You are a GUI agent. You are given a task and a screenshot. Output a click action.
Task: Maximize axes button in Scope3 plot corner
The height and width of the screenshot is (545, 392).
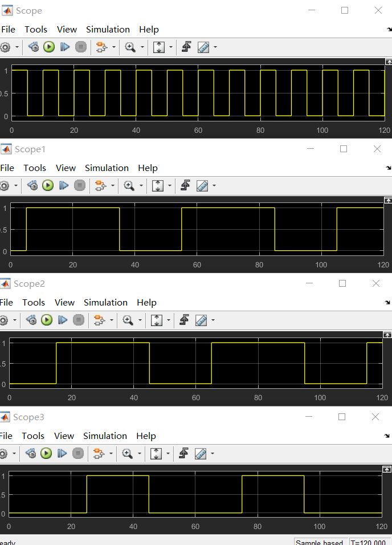pyautogui.click(x=386, y=469)
